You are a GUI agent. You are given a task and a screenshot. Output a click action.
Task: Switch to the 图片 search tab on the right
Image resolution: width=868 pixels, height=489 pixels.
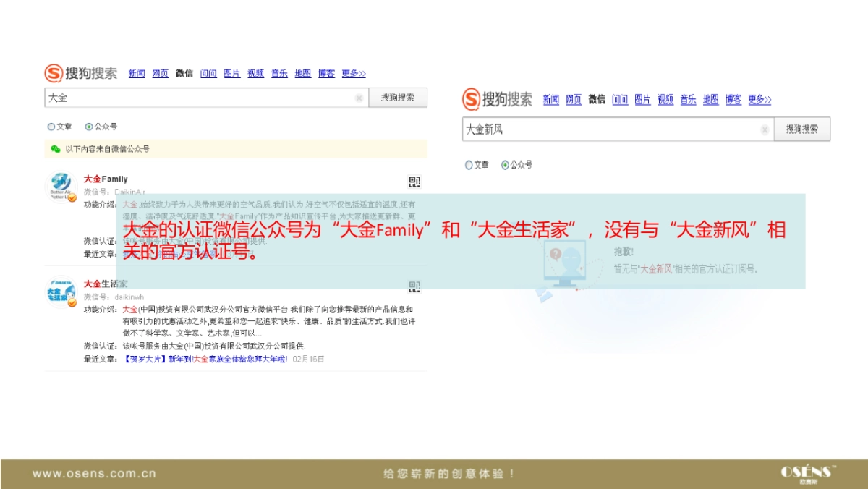click(642, 100)
